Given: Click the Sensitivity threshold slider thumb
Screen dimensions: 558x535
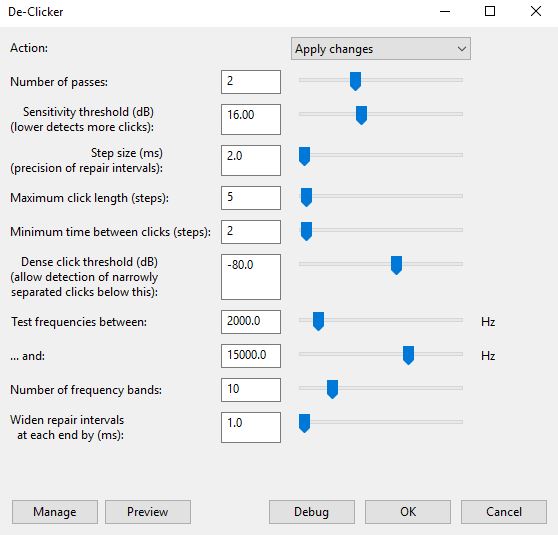Looking at the screenshot, I should click(361, 115).
